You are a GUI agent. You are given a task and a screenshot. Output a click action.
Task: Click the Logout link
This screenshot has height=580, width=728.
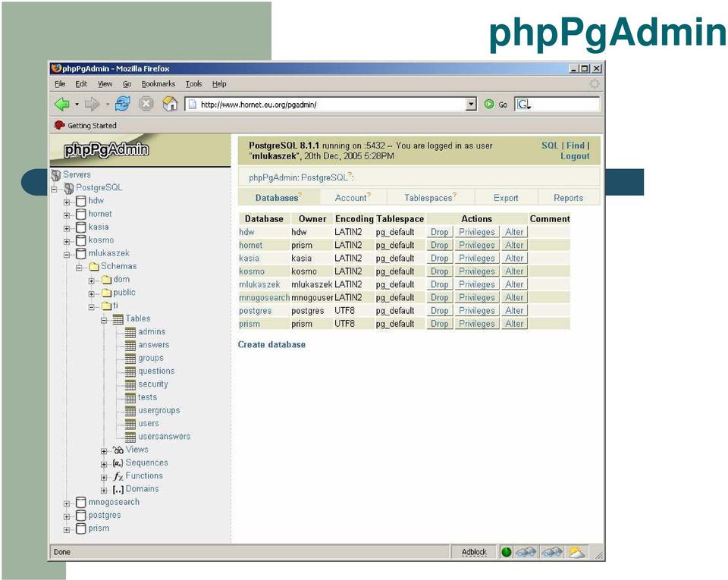(x=575, y=156)
